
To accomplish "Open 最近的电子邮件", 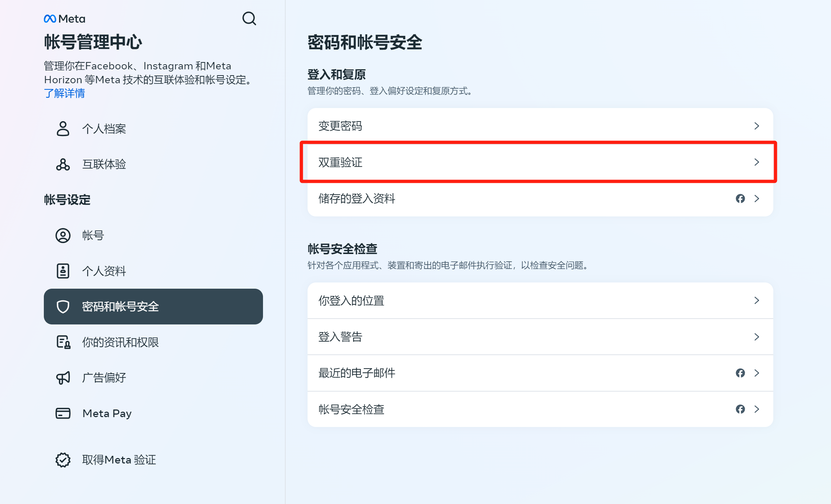I will [540, 373].
